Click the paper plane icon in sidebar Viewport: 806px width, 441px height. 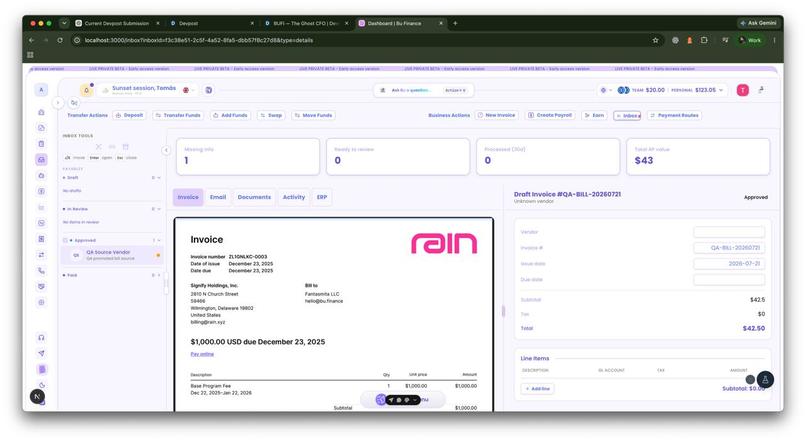click(x=41, y=353)
